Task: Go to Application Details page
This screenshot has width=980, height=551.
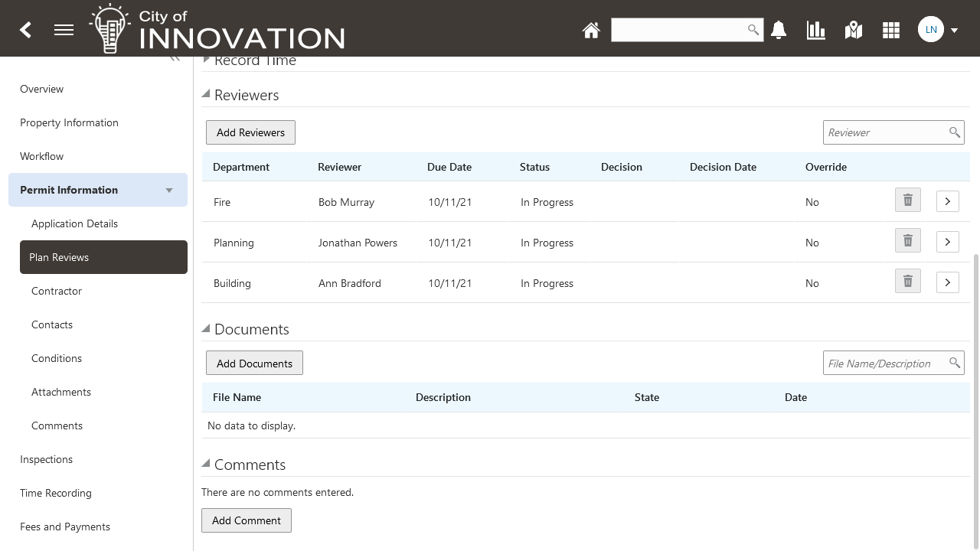Action: pyautogui.click(x=74, y=223)
